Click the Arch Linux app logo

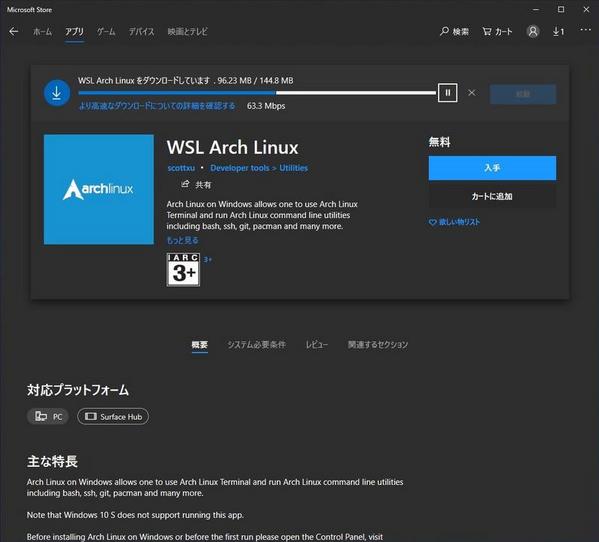click(99, 189)
